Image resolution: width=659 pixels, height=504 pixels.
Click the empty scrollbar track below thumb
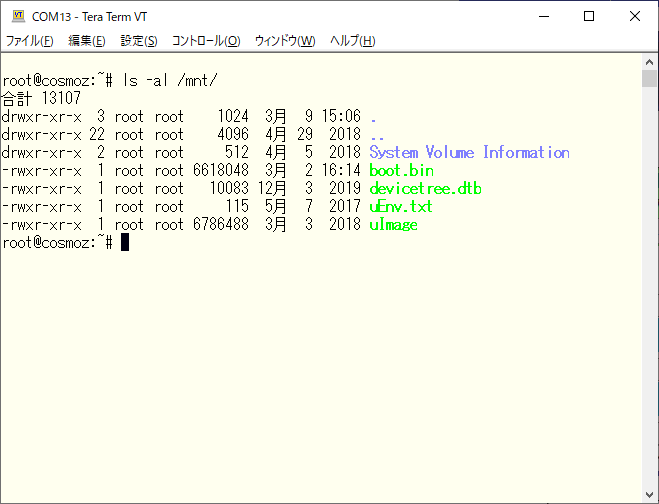click(x=650, y=300)
